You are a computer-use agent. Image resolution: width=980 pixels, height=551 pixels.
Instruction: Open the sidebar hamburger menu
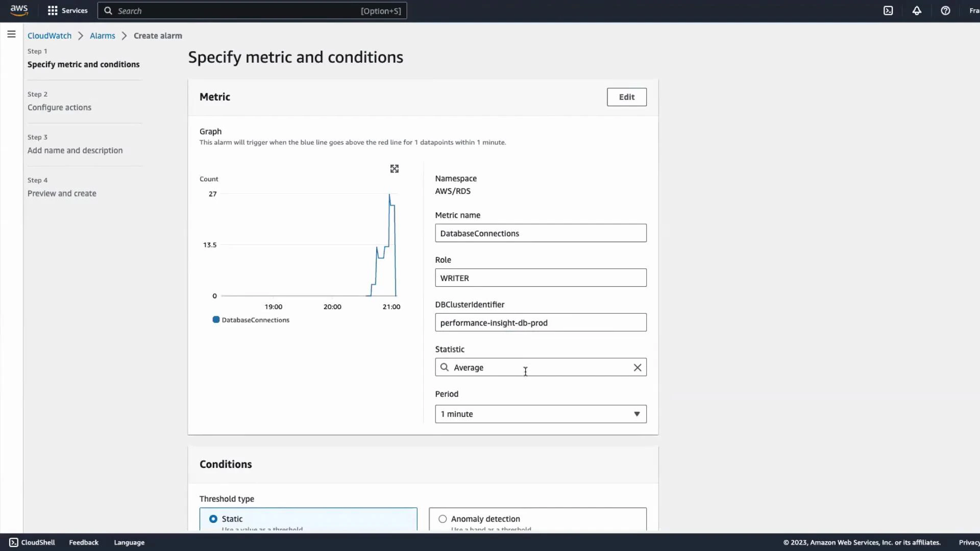(11, 34)
